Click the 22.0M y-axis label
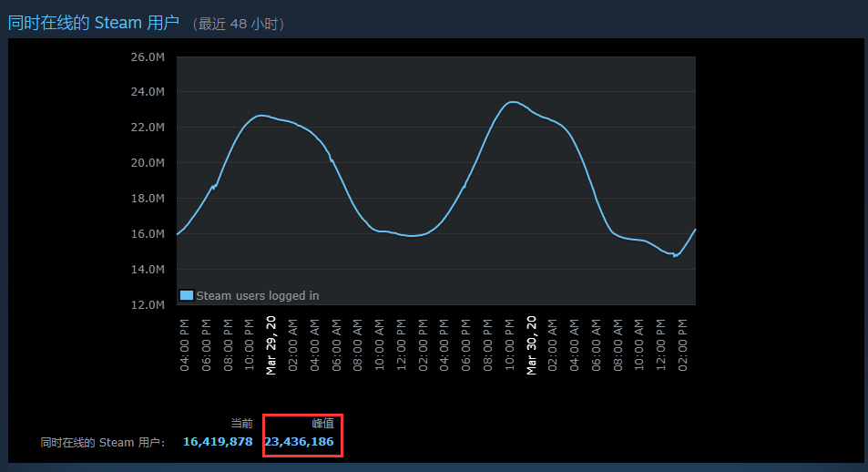 (148, 128)
